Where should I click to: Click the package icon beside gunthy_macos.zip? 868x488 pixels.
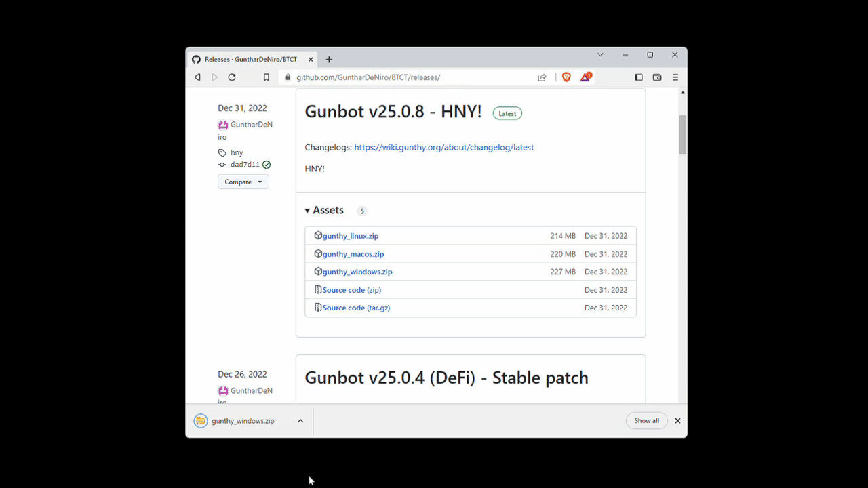click(x=318, y=254)
